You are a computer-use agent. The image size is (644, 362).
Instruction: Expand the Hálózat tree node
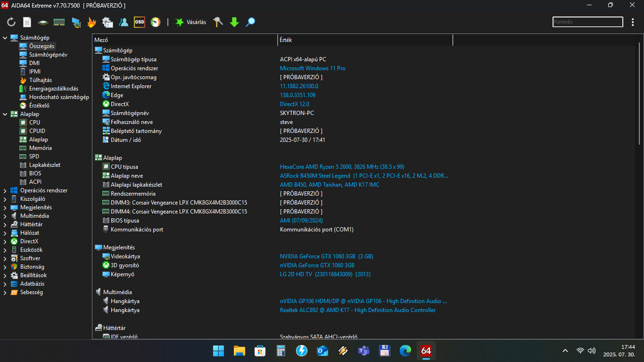coord(5,233)
